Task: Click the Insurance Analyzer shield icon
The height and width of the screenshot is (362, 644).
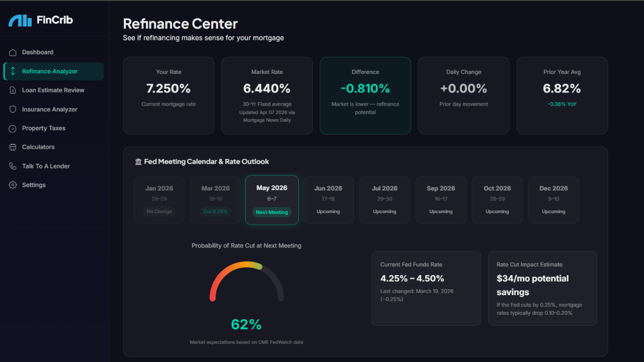Action: 13,109
